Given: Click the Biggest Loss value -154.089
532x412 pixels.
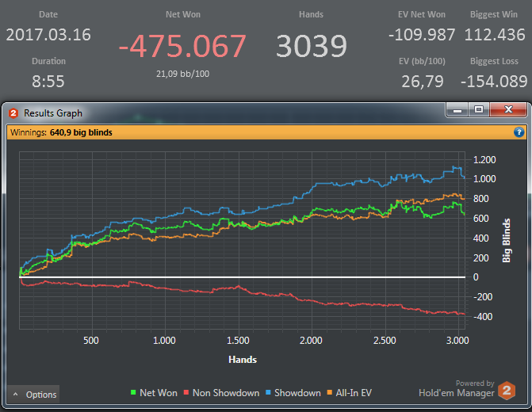Looking at the screenshot, I should pos(494,82).
